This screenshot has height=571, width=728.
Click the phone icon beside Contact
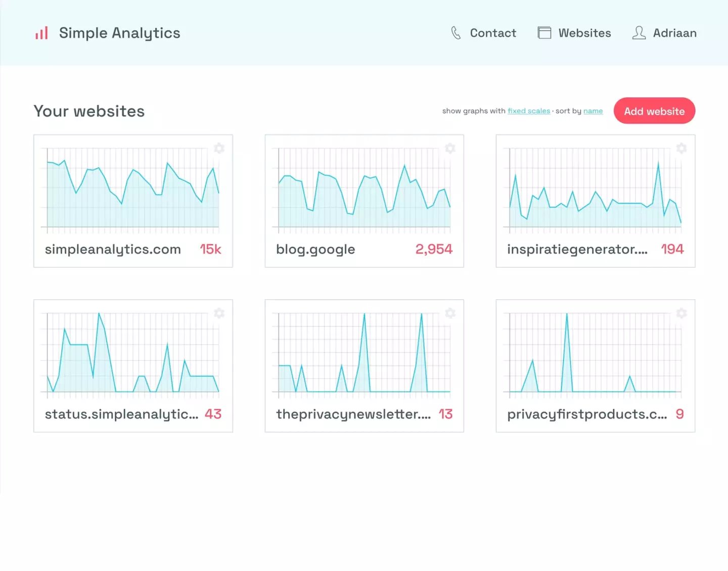click(x=456, y=32)
